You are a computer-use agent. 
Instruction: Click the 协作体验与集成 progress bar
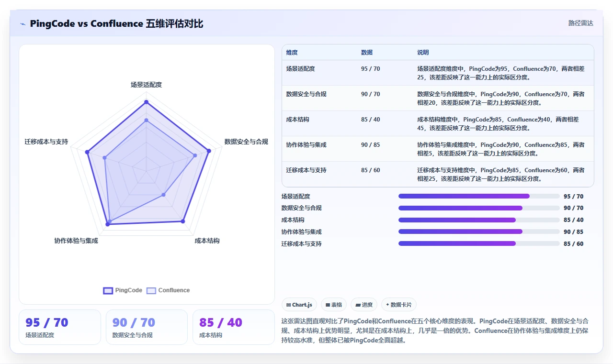click(479, 232)
